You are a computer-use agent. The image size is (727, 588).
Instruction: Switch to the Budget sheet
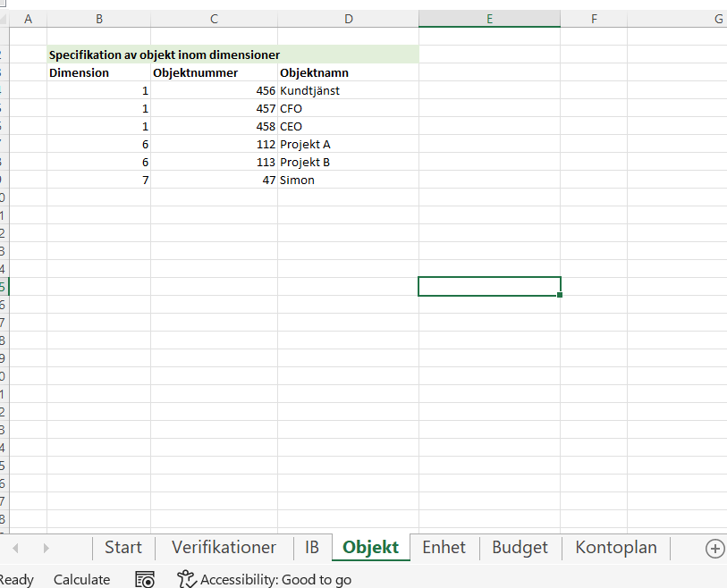pyautogui.click(x=520, y=547)
